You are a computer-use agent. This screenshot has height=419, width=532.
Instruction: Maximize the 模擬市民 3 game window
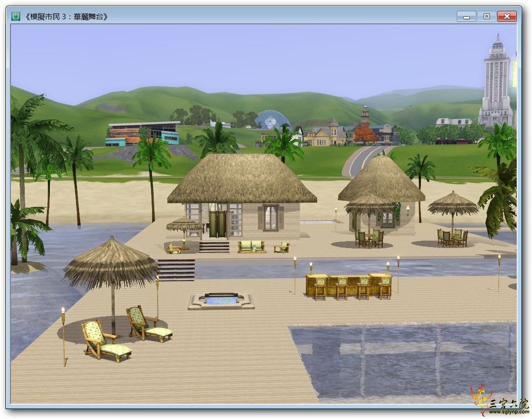(487, 16)
